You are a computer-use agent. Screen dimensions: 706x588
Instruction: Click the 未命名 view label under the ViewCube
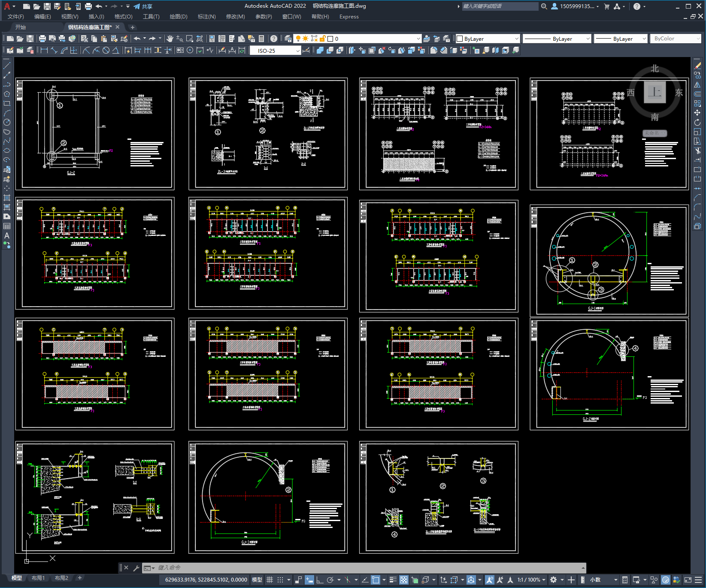(x=654, y=133)
